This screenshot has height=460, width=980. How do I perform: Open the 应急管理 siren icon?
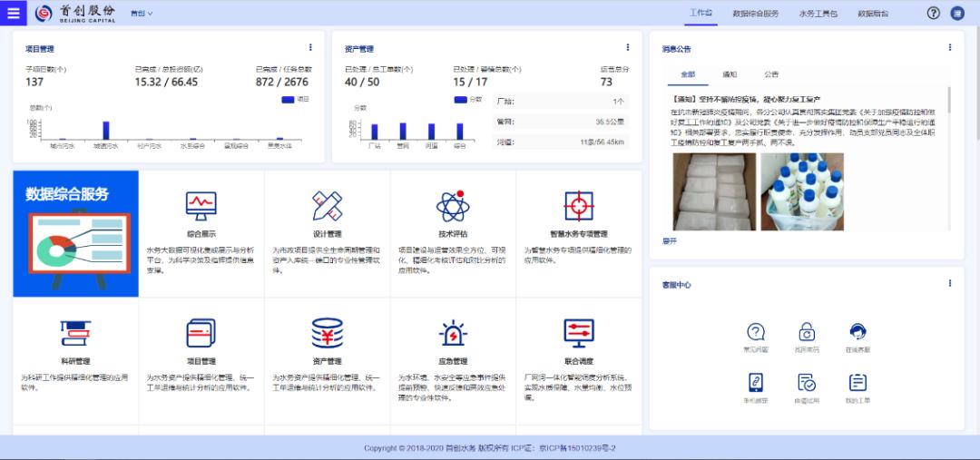452,333
